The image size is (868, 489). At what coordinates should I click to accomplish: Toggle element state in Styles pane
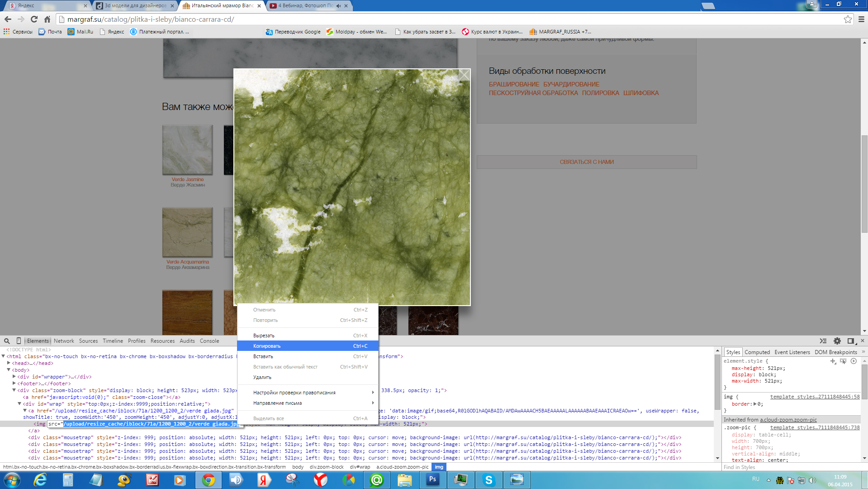click(x=843, y=361)
